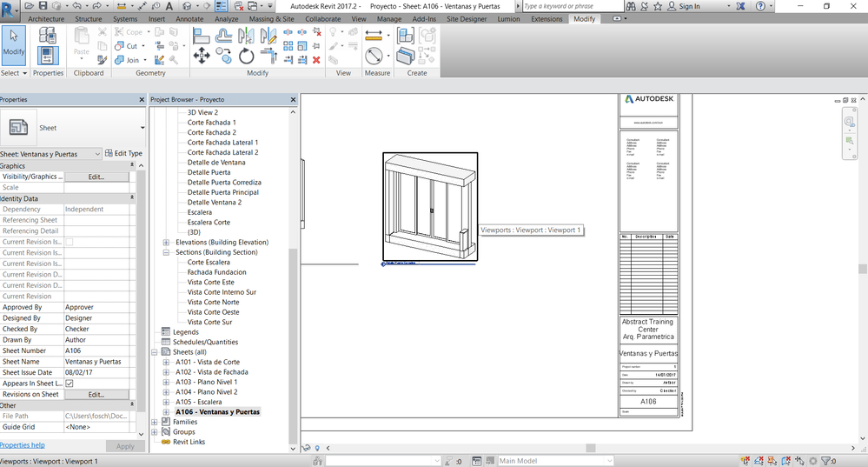Collapse the Sheets (all) node
868x467 pixels.
click(x=155, y=352)
